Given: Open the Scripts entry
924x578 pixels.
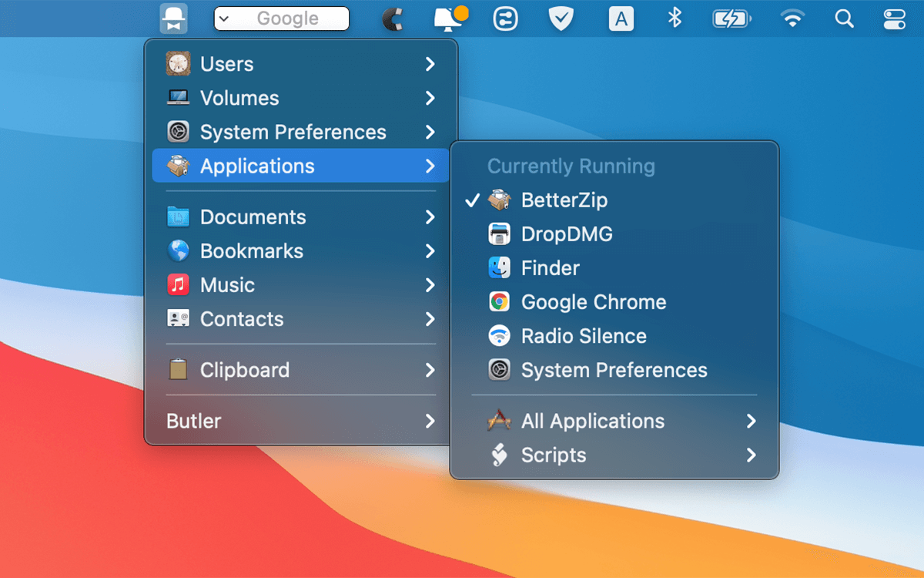Looking at the screenshot, I should [x=614, y=455].
